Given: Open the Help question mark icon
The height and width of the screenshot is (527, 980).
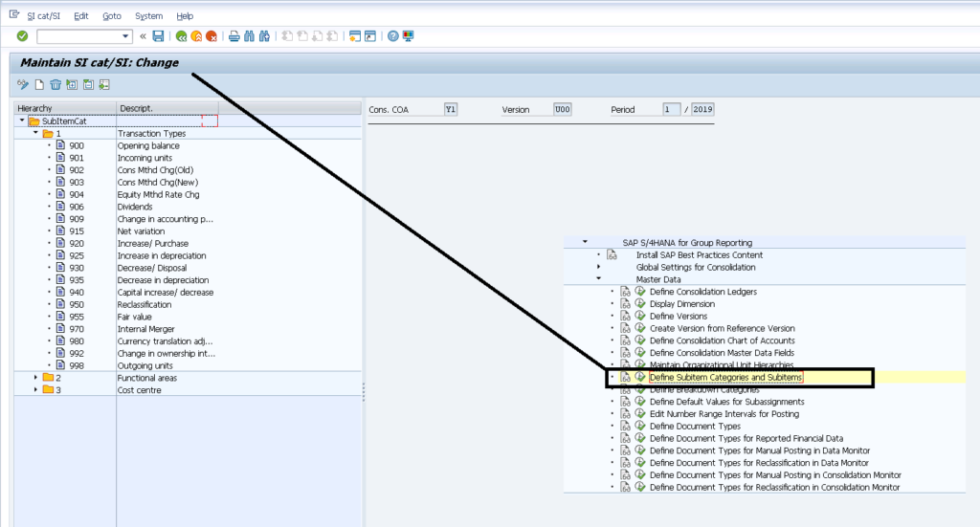Looking at the screenshot, I should point(392,36).
